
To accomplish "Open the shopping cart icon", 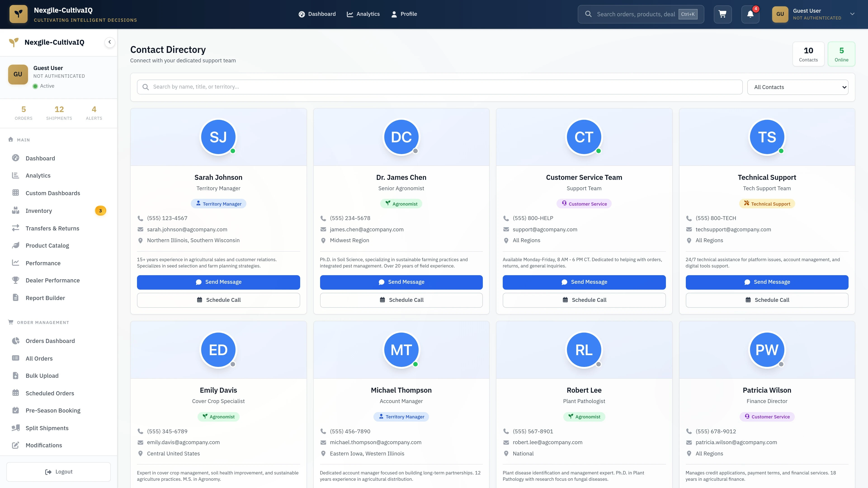I will tap(723, 14).
